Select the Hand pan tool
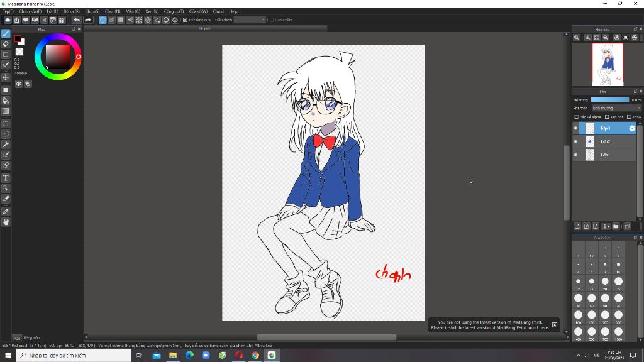644x362 pixels. [6, 222]
